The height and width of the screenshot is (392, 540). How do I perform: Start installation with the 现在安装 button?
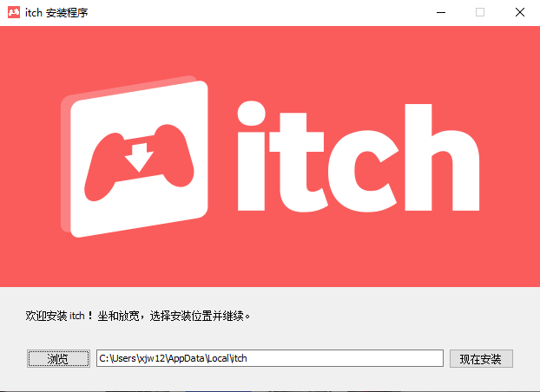click(x=481, y=359)
